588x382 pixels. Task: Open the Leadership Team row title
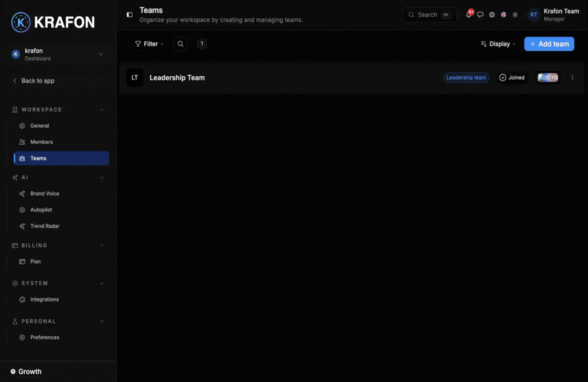click(177, 77)
